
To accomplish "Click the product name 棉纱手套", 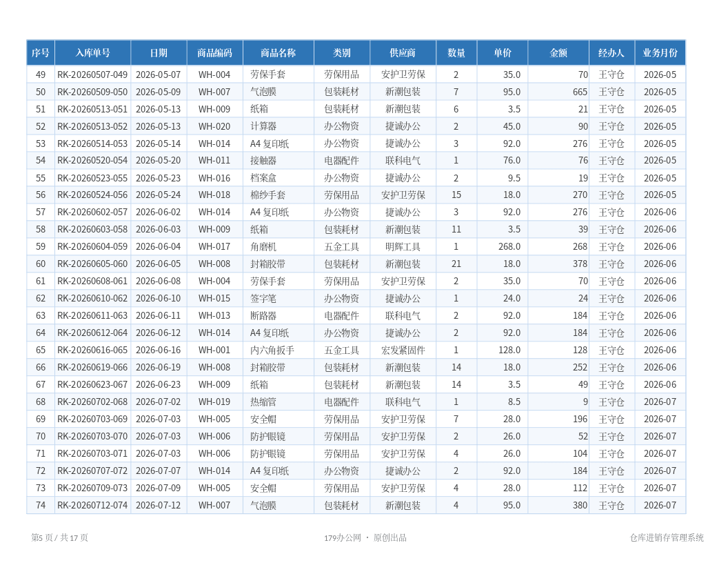I will (x=268, y=195).
